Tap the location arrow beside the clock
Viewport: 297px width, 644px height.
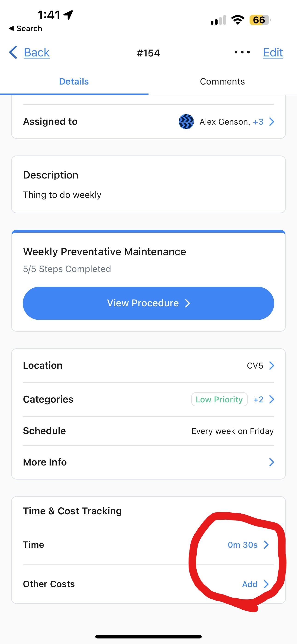(x=68, y=15)
